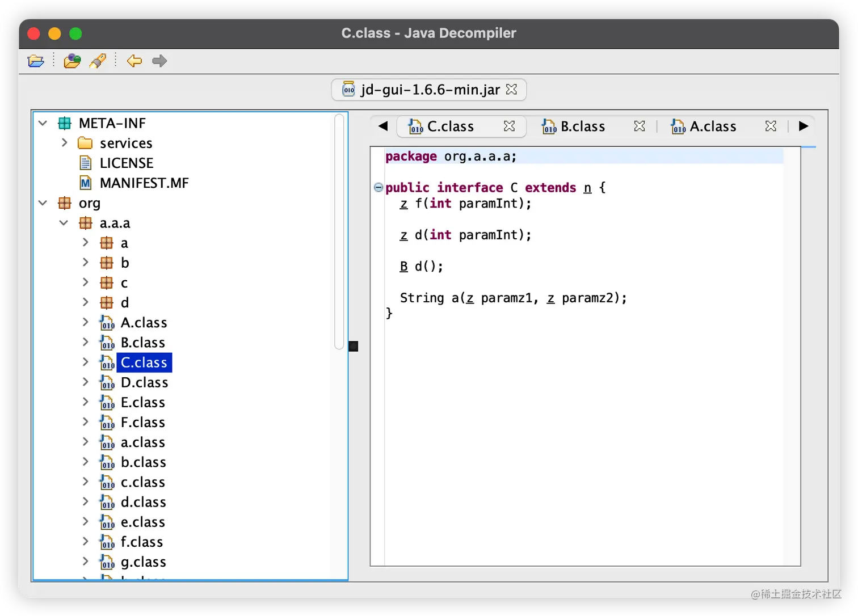Click the class icon beside lowercase c.class
858x616 pixels.
click(107, 482)
